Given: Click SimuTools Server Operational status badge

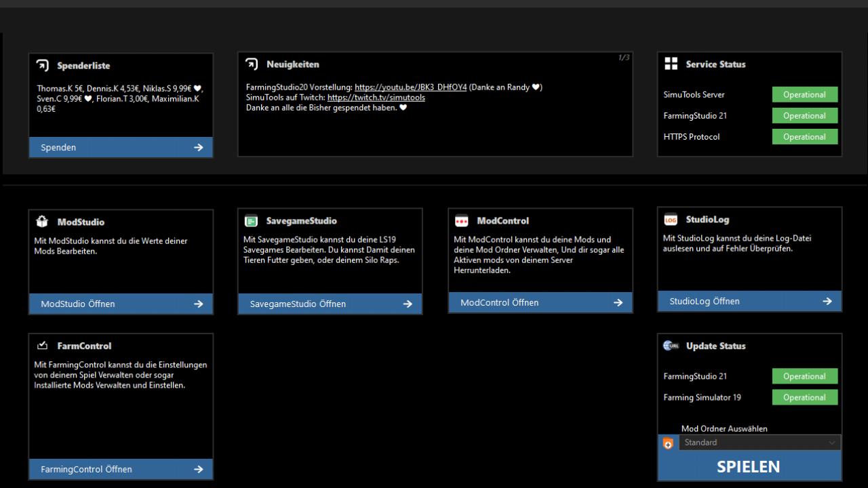Looking at the screenshot, I should pyautogui.click(x=805, y=95).
